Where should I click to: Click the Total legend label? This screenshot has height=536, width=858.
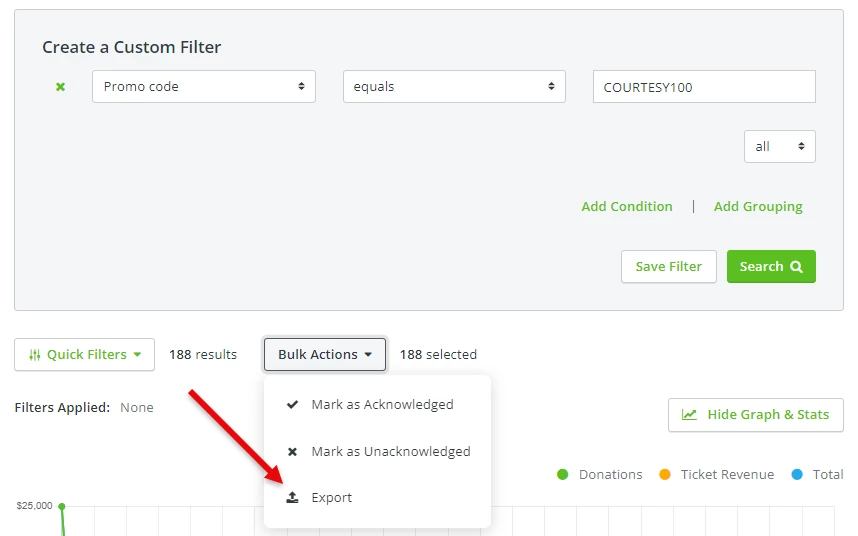[x=828, y=474]
